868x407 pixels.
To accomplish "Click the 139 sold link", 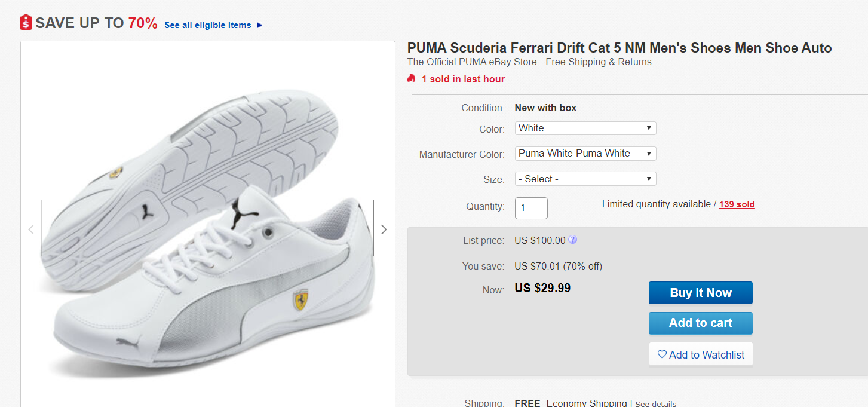I will (x=737, y=204).
